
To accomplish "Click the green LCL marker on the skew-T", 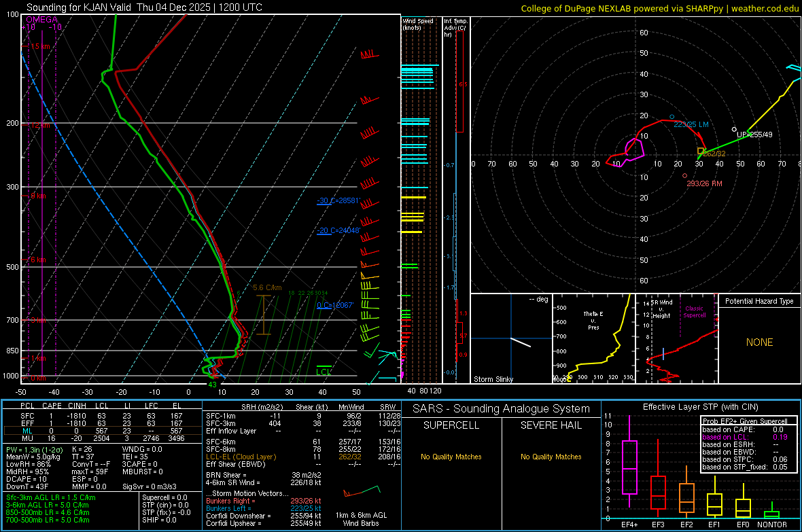I will point(324,372).
